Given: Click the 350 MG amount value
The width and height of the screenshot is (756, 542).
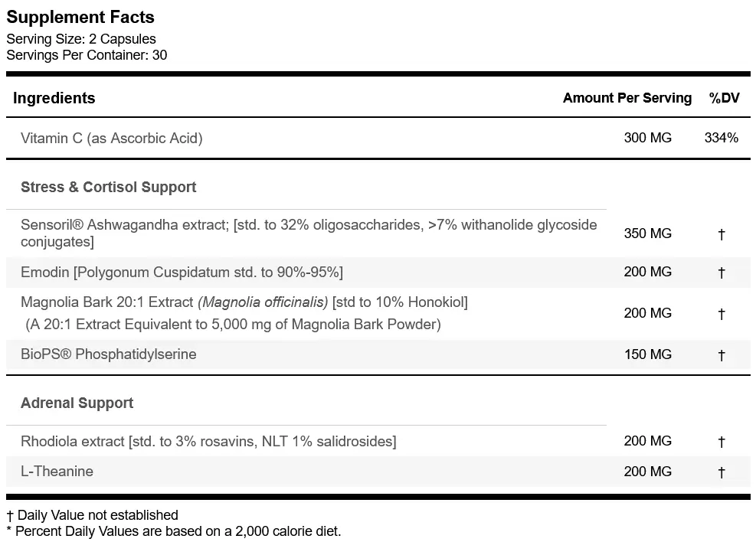Looking at the screenshot, I should [x=647, y=233].
